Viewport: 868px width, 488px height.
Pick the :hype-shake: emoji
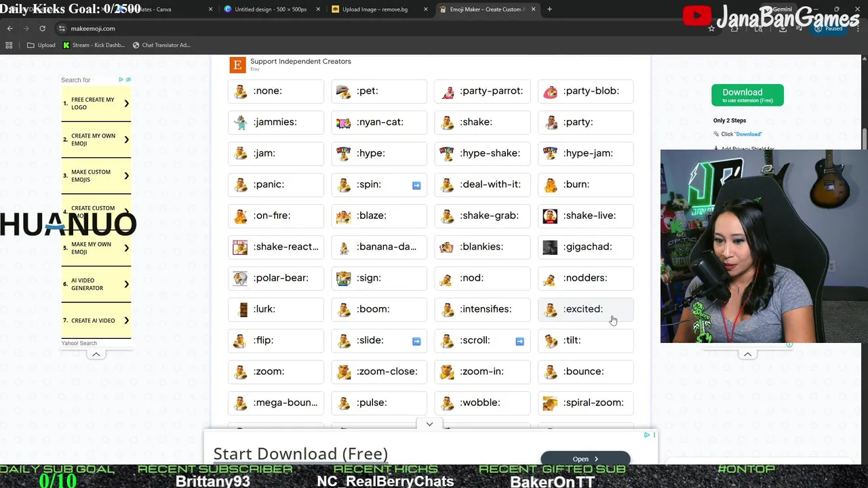point(482,153)
